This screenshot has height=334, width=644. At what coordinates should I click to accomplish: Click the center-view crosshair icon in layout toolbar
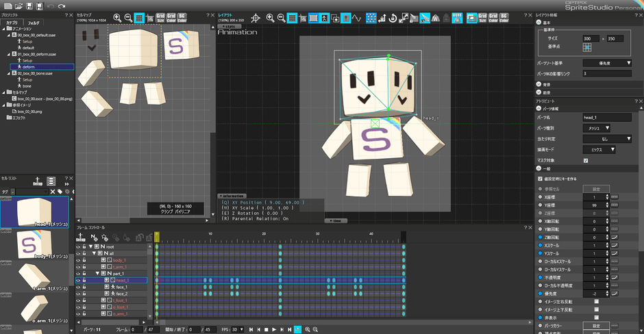click(x=256, y=18)
